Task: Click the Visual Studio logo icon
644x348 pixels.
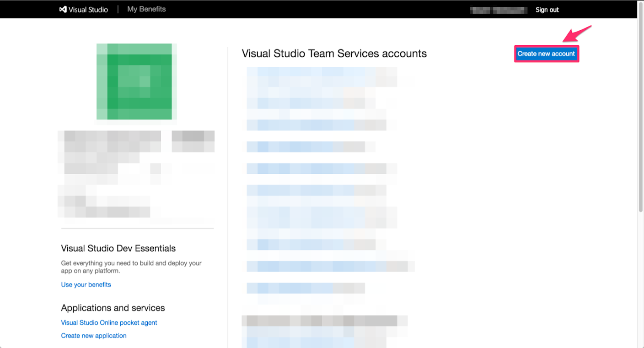Action: [63, 9]
